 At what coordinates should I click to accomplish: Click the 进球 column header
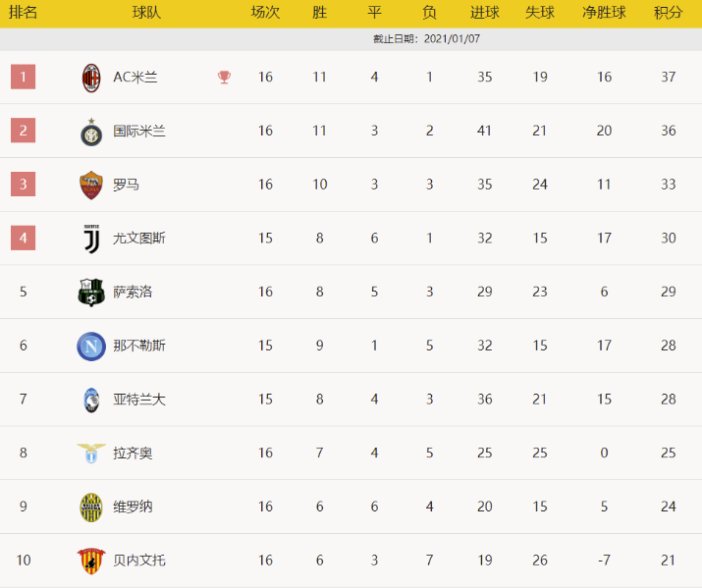tap(484, 13)
